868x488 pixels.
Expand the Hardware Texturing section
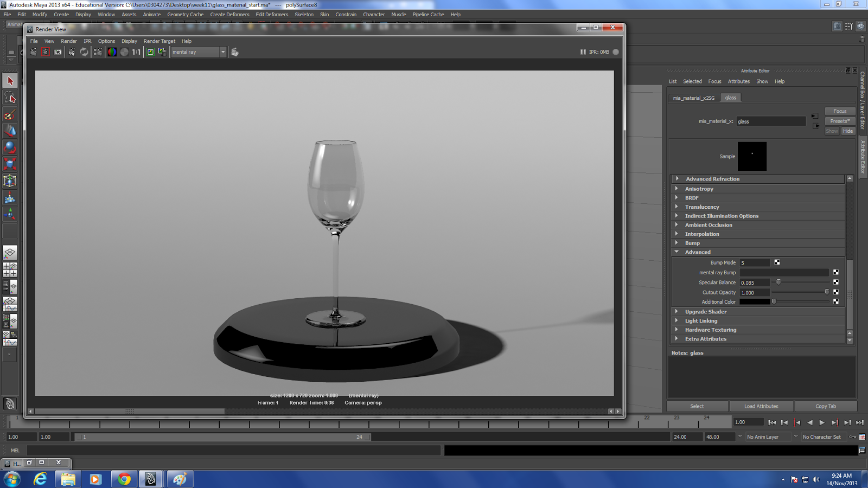point(758,330)
